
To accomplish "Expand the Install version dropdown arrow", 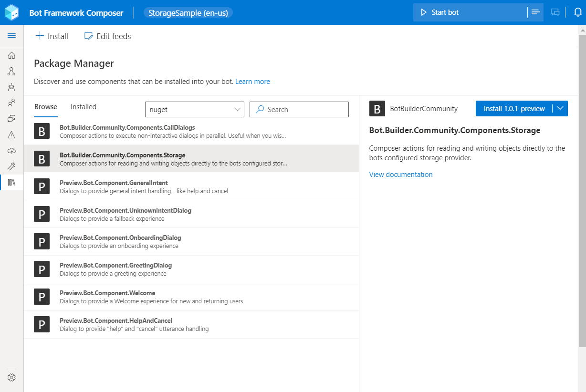I will 560,108.
